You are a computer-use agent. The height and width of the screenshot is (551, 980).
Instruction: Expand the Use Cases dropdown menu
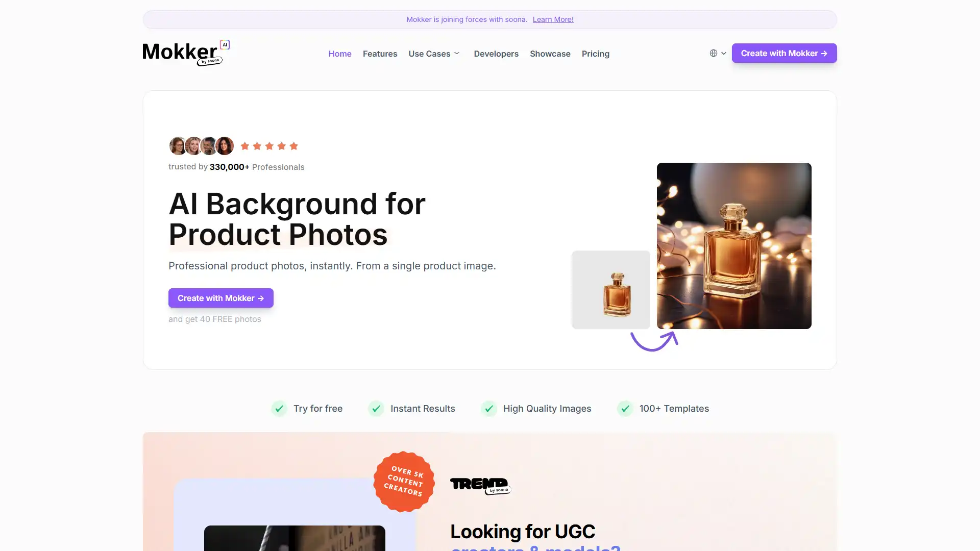tap(434, 53)
